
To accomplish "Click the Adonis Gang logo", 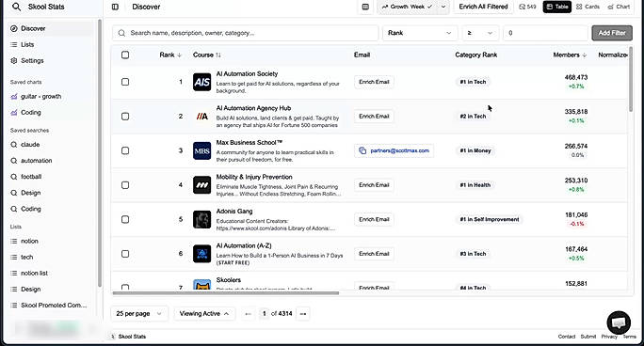I will [x=202, y=220].
